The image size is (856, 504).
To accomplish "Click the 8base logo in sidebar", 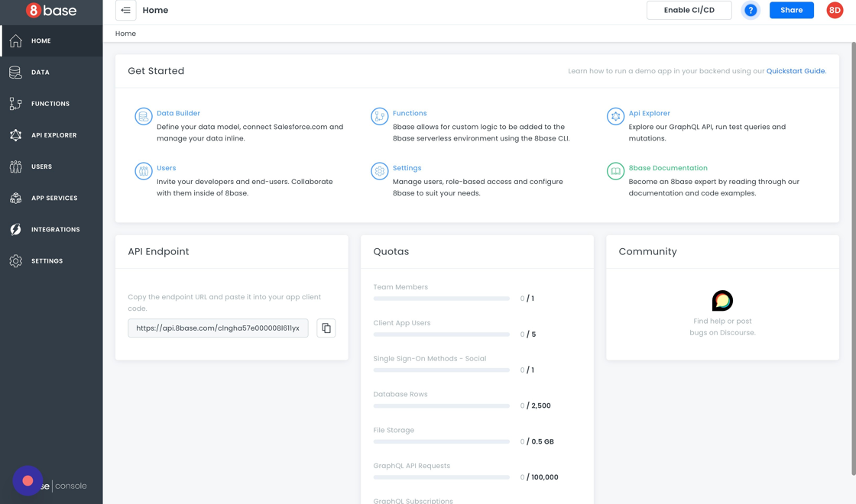I will (x=51, y=11).
